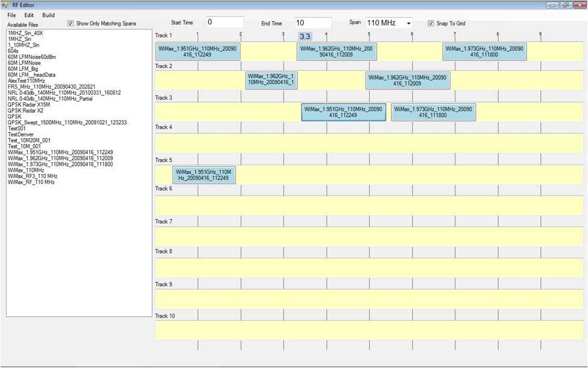Viewport: 588px width, 368px height.
Task: Select Track 1 WiMax_1.962GHz clip
Action: [x=337, y=52]
